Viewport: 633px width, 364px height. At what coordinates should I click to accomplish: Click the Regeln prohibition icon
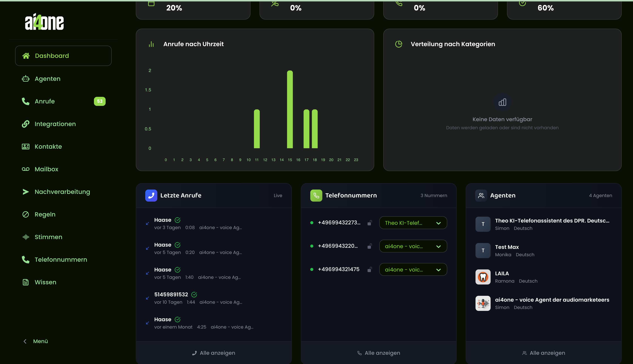pos(26,214)
